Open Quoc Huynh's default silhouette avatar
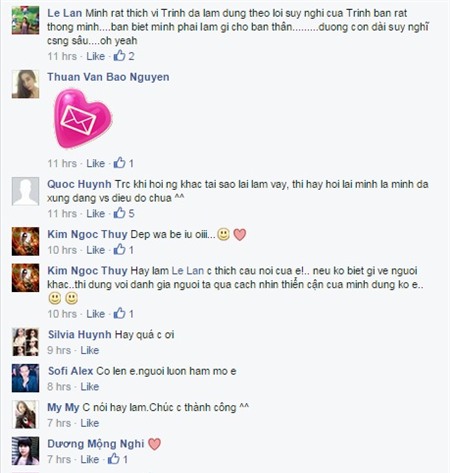This screenshot has height=473, width=450. (x=25, y=191)
